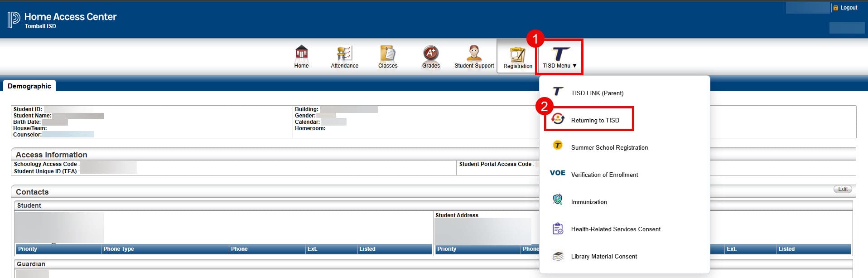The height and width of the screenshot is (278, 868).
Task: Click the Guardian subsection heading
Action: coord(31,264)
